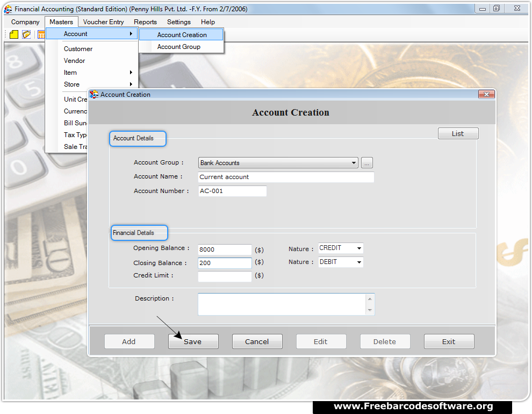Click the Edit button
The image size is (532, 414).
[321, 341]
